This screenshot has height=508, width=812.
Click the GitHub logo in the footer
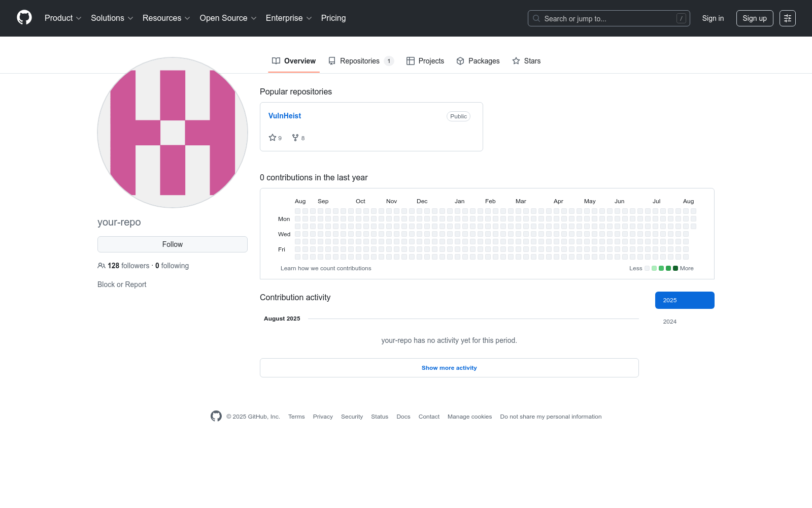pos(216,417)
